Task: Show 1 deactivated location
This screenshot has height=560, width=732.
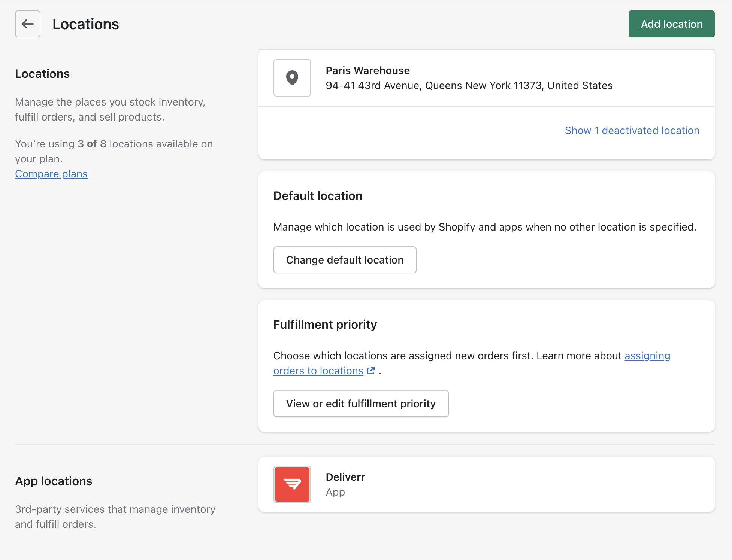Action: (x=632, y=130)
